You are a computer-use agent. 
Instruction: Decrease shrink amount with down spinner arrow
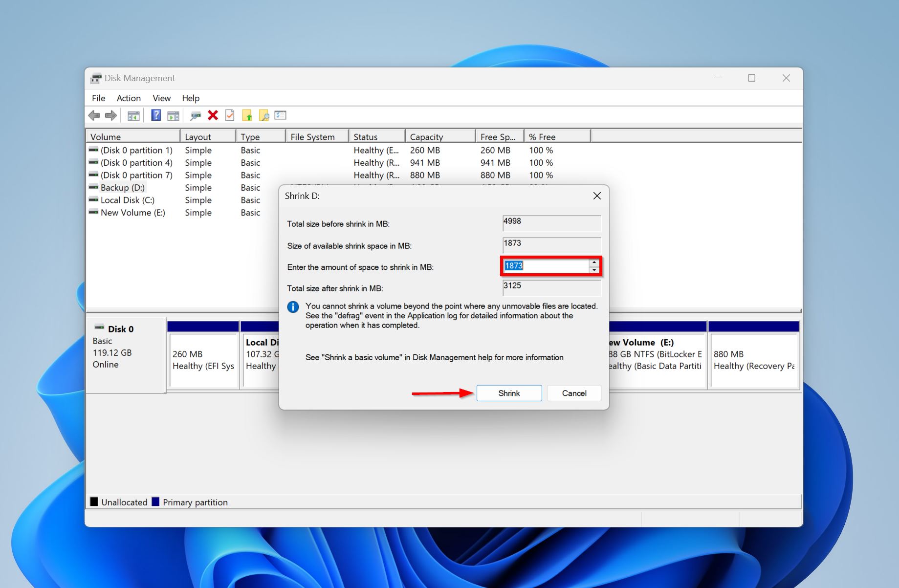coord(594,270)
